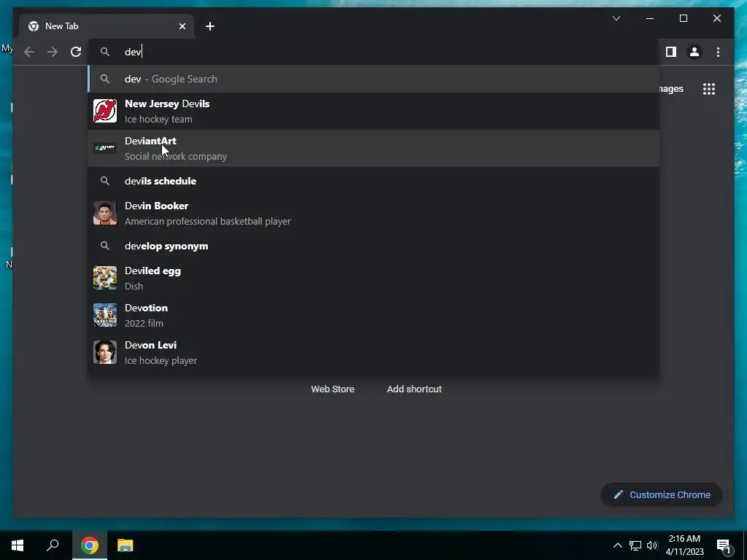Open the Google apps grid
Screen dimensions: 747x560
[x=709, y=89]
